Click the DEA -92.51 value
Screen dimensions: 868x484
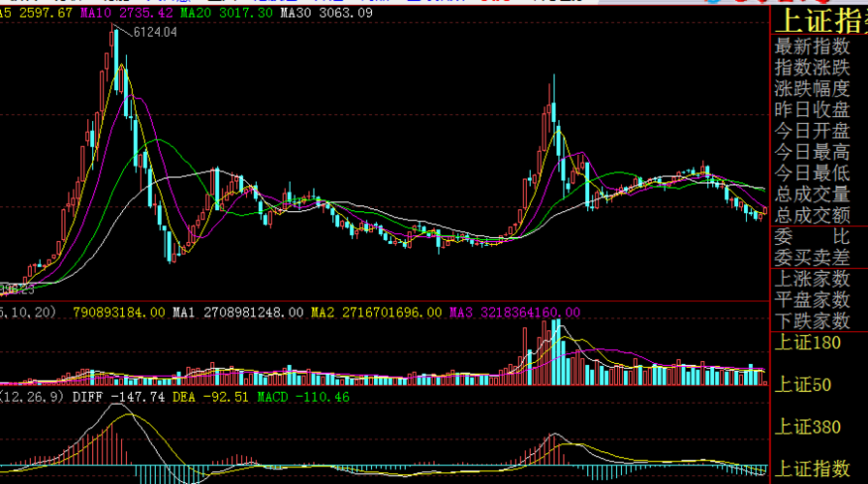(x=210, y=397)
